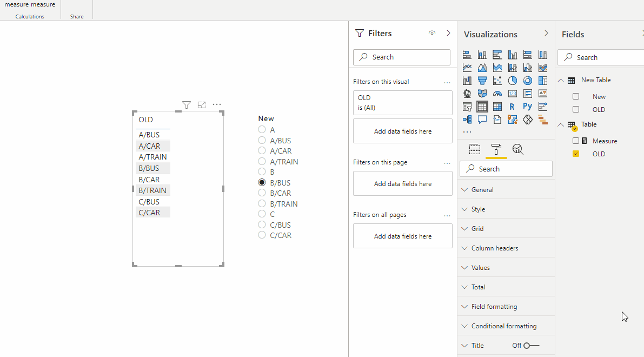This screenshot has height=357, width=644.
Task: Switch to the Format paint roller tab
Action: coord(496,149)
